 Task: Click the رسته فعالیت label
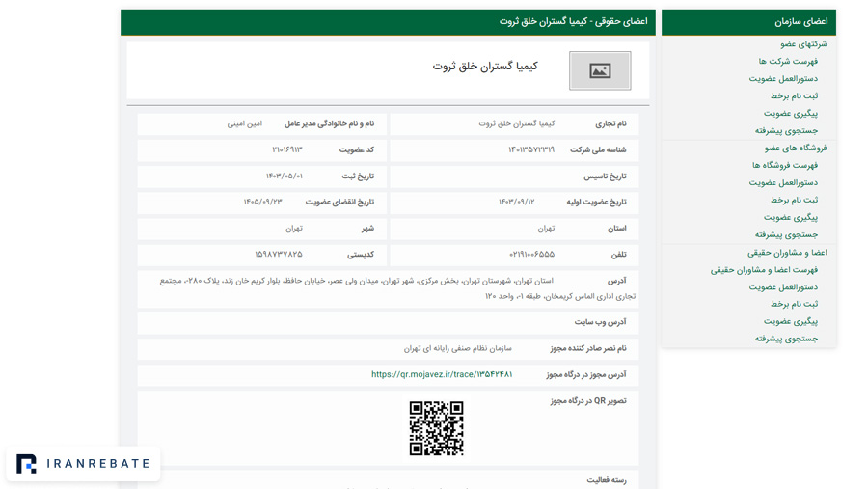[x=607, y=480]
